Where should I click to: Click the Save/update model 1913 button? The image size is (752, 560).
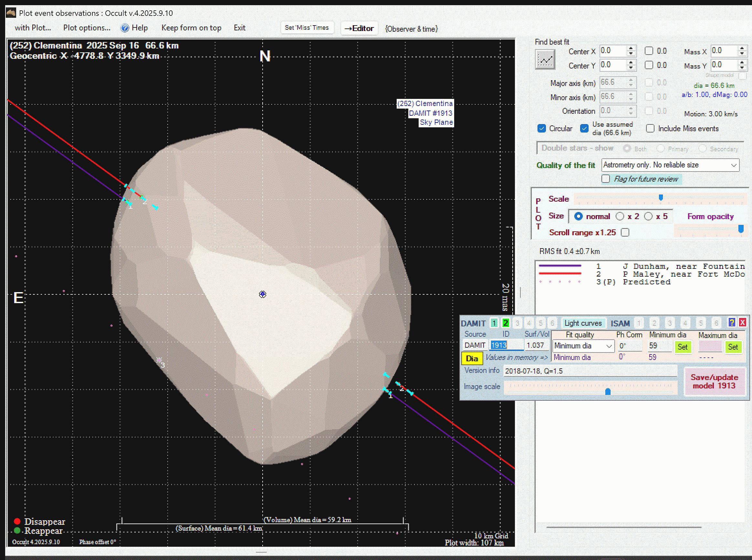pos(714,381)
